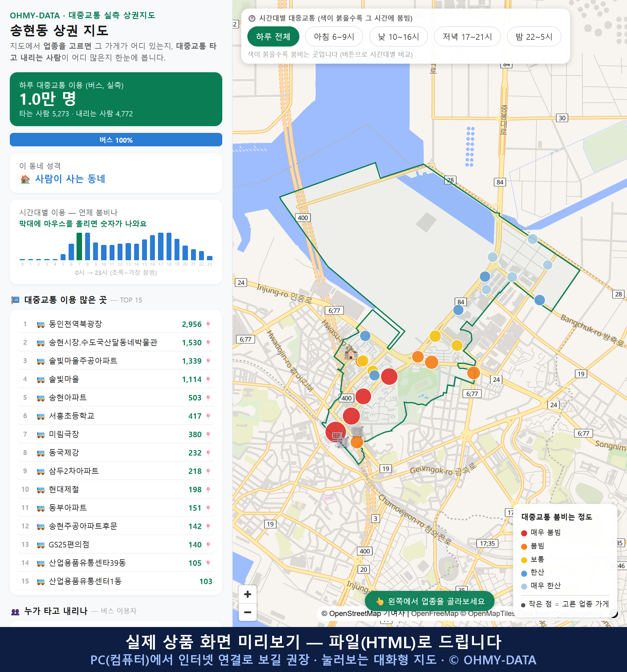Click the yellow 보통 legend swatch
This screenshot has height=672, width=627.
(524, 560)
